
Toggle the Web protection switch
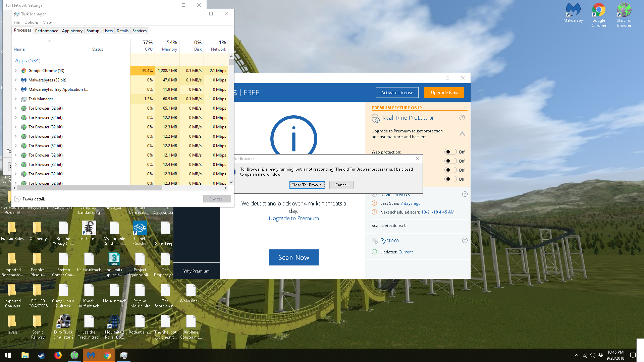[x=450, y=152]
